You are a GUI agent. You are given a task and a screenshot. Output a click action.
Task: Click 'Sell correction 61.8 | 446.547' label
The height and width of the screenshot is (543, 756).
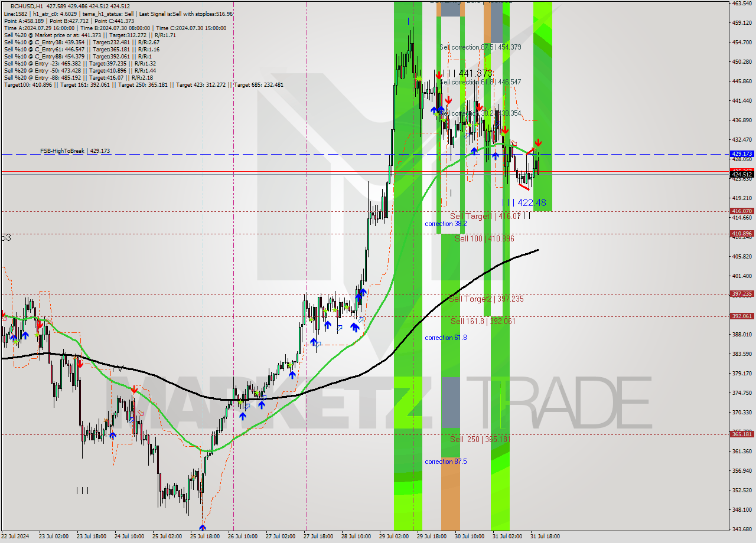click(x=480, y=82)
